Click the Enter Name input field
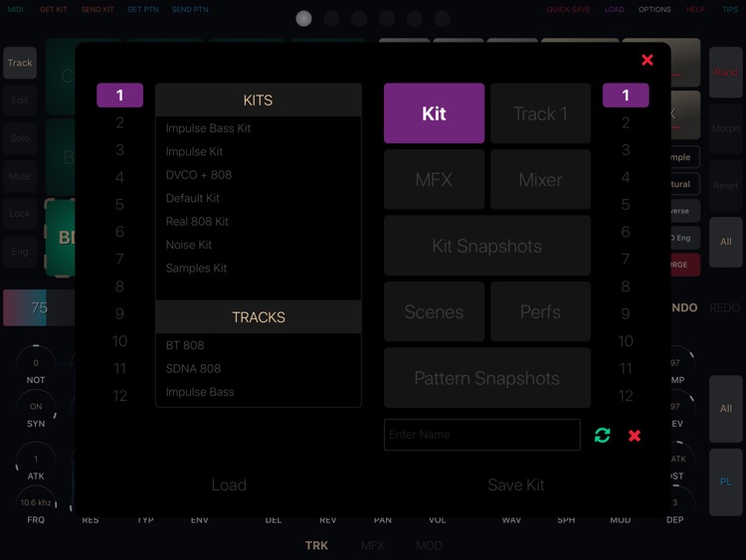This screenshot has height=560, width=746. tap(482, 435)
